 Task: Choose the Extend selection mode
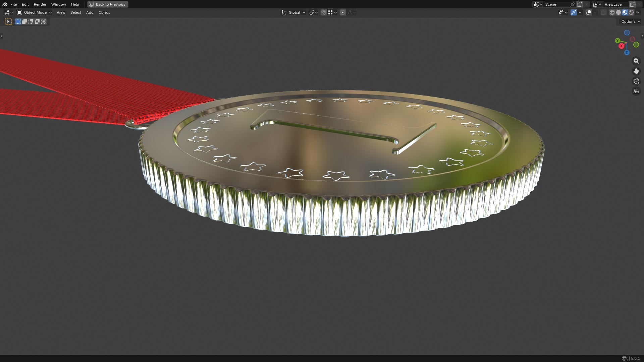pos(24,21)
